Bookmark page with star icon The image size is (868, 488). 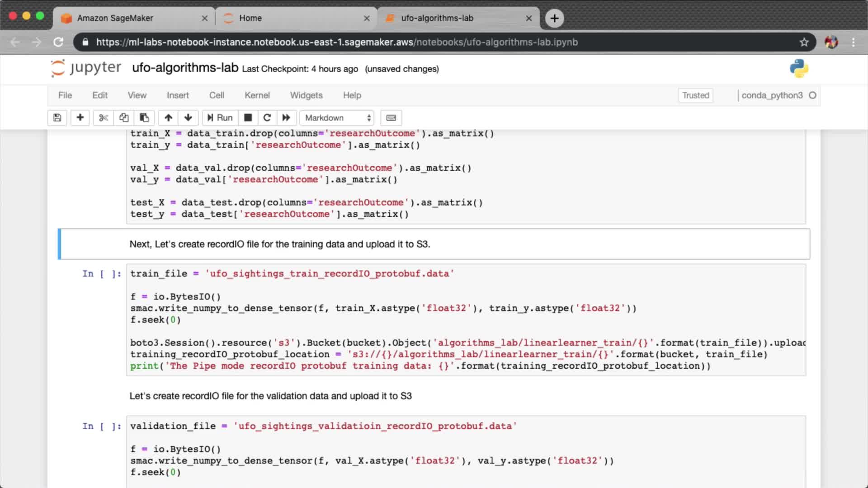(x=804, y=42)
